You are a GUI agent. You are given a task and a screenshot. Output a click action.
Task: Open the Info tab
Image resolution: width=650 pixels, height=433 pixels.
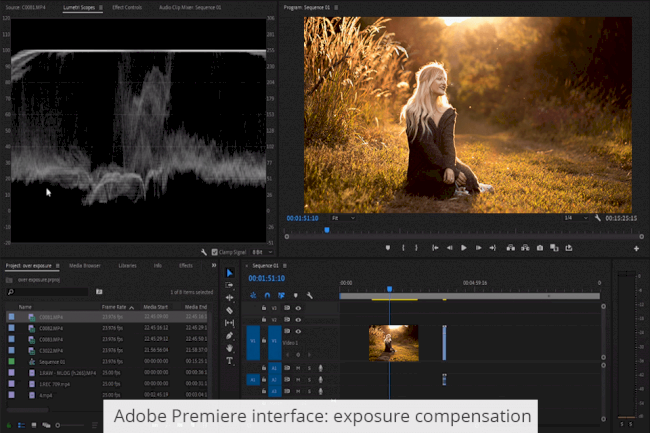point(158,266)
